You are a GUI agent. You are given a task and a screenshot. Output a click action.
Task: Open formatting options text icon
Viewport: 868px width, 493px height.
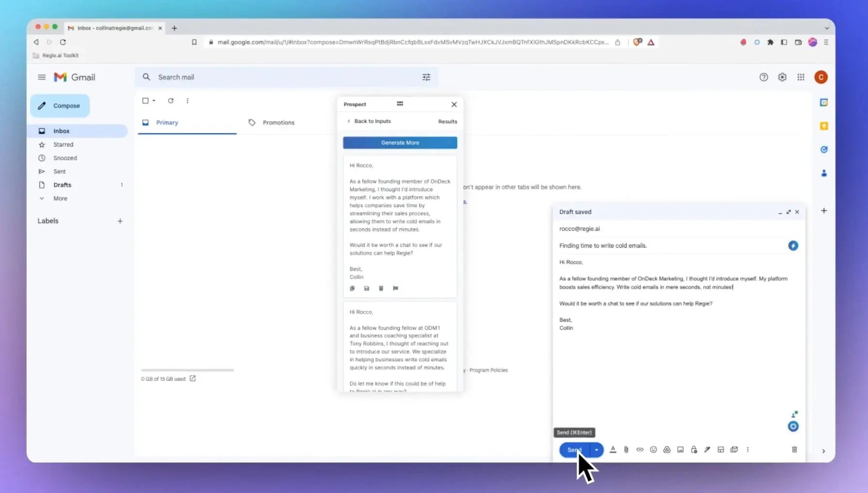tap(613, 450)
